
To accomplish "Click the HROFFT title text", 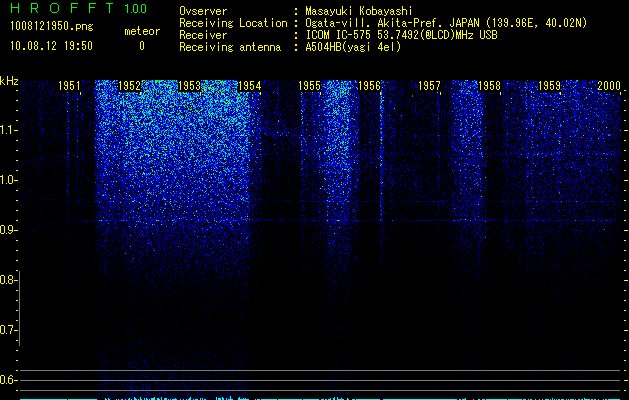I will click(x=61, y=8).
